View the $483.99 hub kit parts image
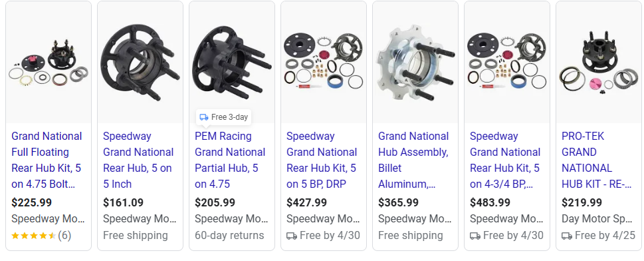 (x=507, y=62)
